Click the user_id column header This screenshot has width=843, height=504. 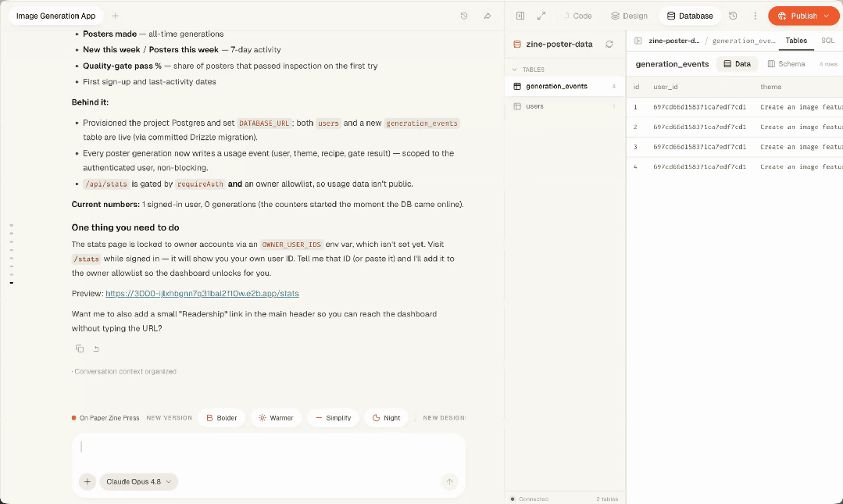(x=665, y=87)
